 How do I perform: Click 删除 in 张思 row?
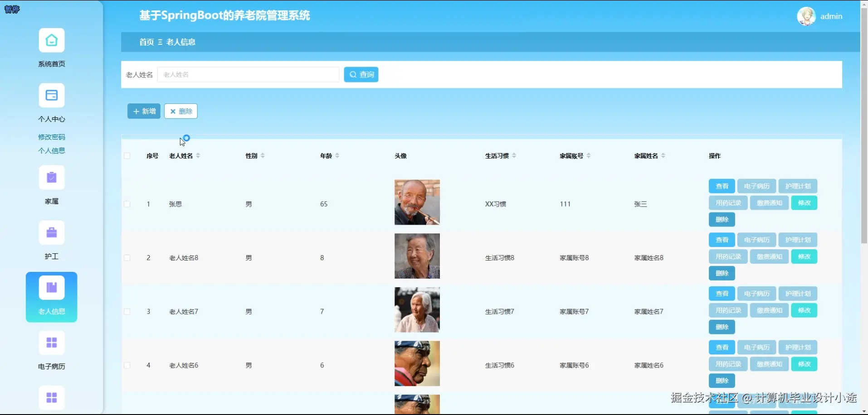click(722, 220)
